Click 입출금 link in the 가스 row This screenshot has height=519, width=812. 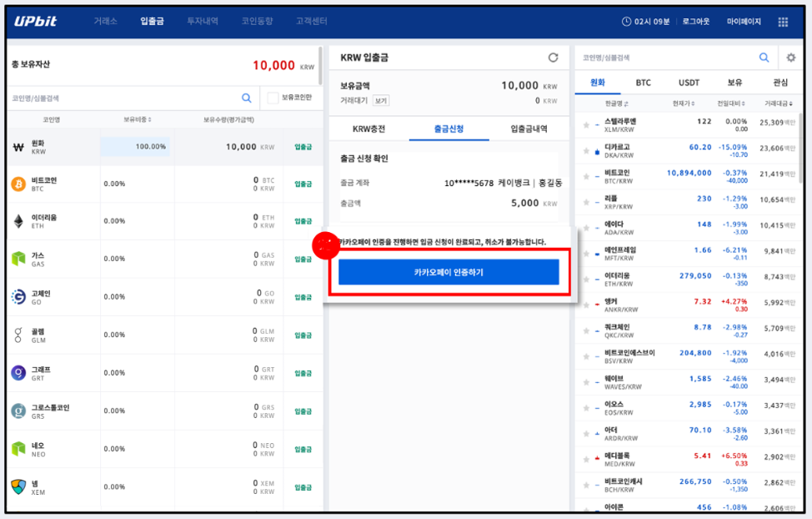tap(303, 259)
